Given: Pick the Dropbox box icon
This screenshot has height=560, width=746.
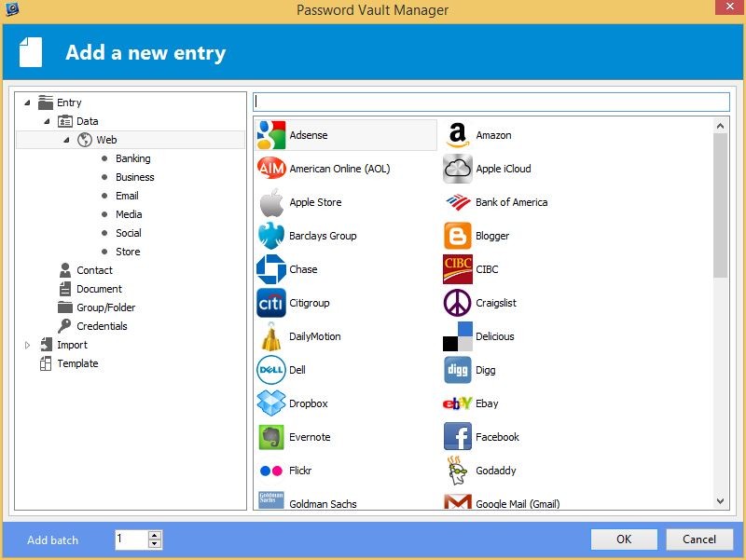Looking at the screenshot, I should [271, 403].
